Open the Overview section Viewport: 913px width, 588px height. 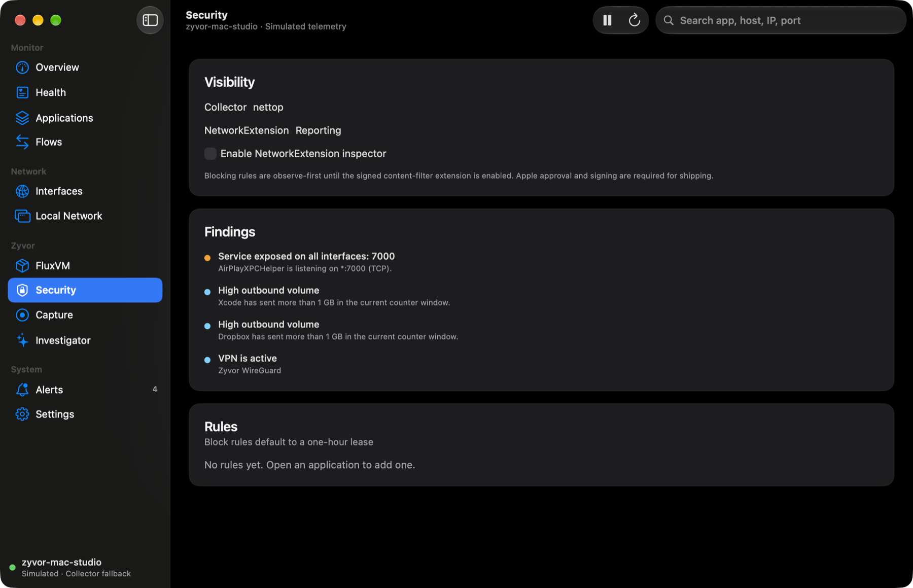[85, 67]
